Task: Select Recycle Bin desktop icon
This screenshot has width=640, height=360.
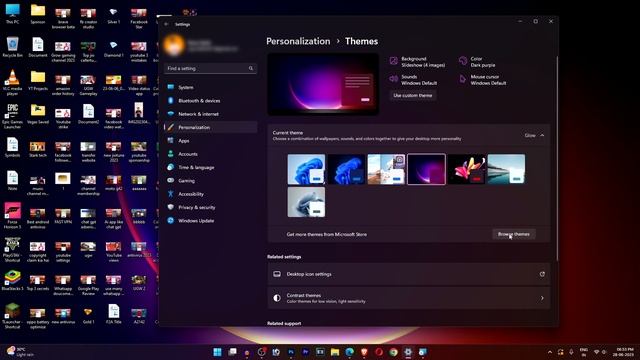Action: click(x=12, y=48)
